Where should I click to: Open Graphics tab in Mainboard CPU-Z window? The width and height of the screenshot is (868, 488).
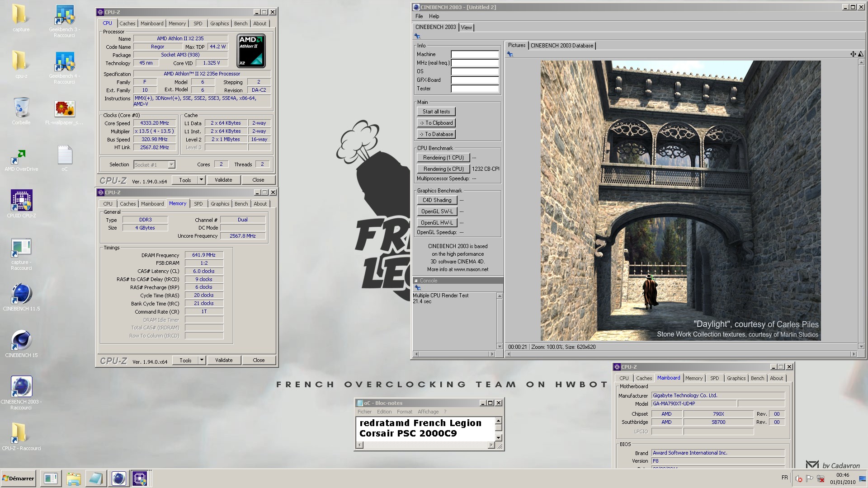coord(736,378)
